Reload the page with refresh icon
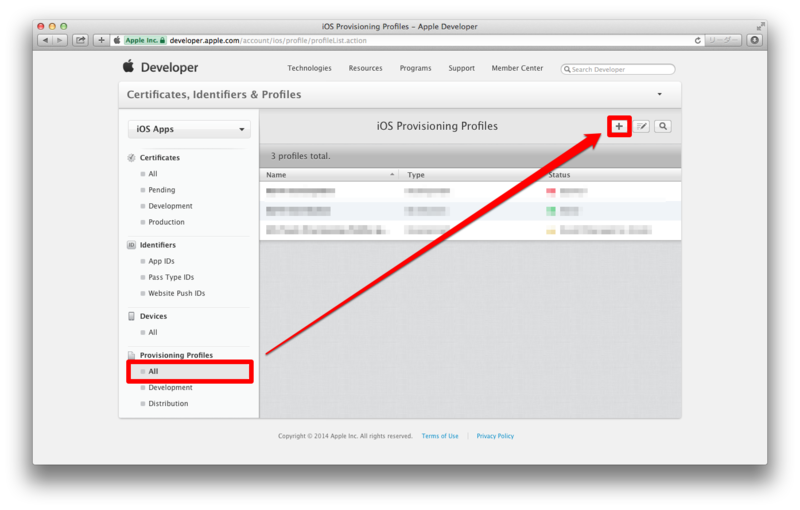 [697, 40]
